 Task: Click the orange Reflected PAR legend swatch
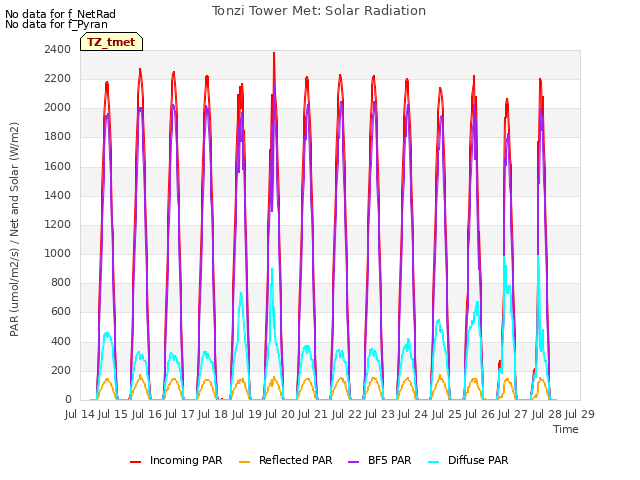point(244,462)
